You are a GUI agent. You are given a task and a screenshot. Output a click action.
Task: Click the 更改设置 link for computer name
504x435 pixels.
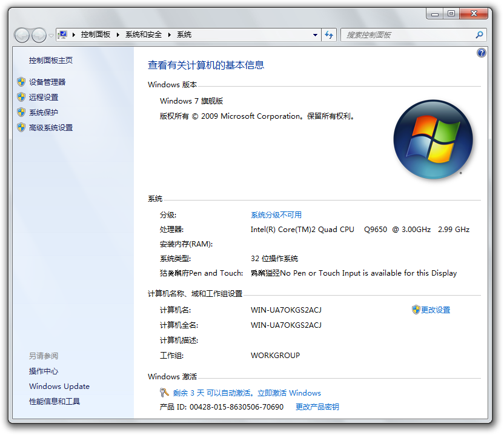click(x=436, y=310)
